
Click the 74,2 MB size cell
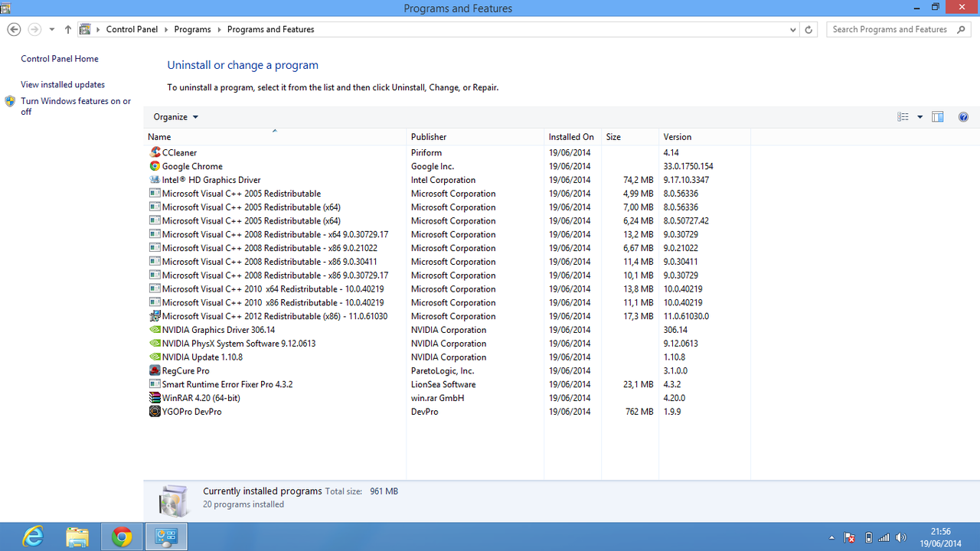pos(639,180)
